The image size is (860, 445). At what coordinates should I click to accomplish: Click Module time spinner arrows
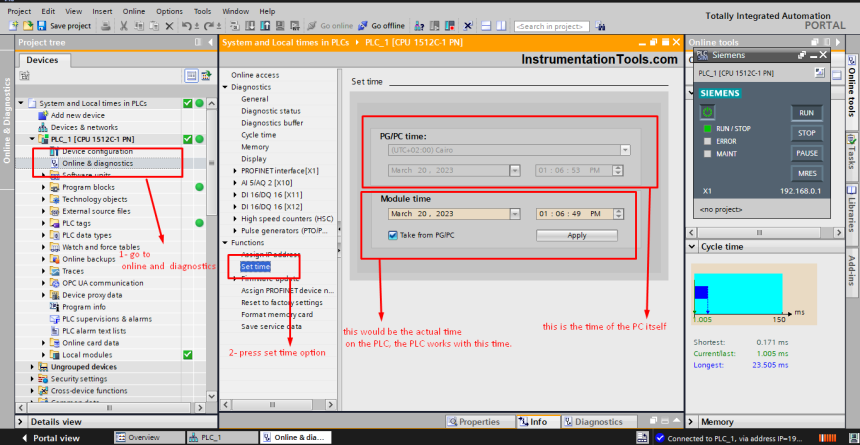pos(619,213)
